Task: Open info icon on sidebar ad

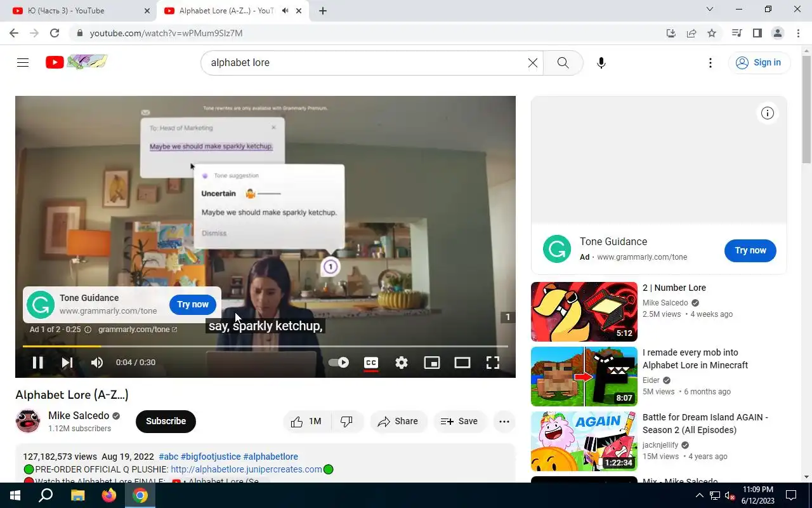Action: coord(768,113)
